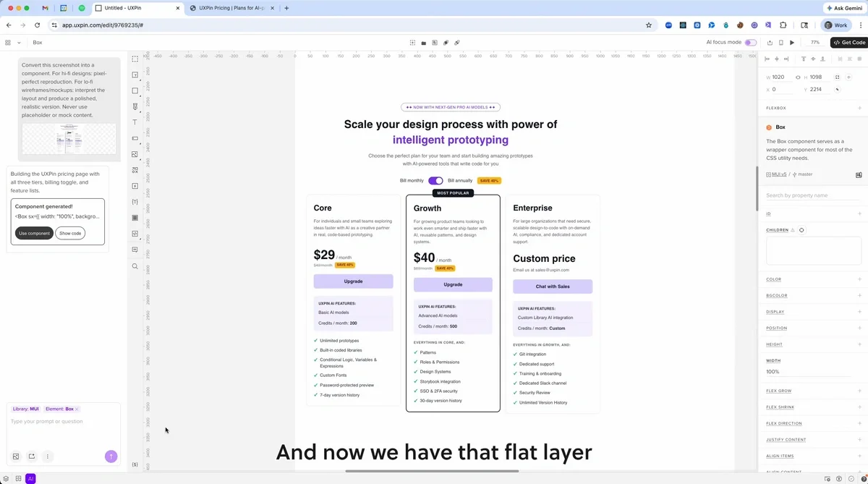This screenshot has height=484, width=868.
Task: Expand the BGCOLOR property with plus
Action: (860, 295)
